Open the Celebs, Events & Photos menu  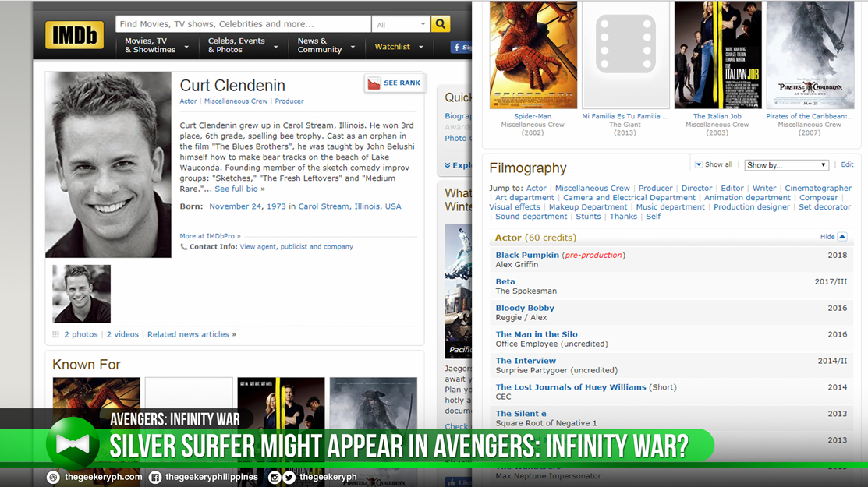click(243, 45)
